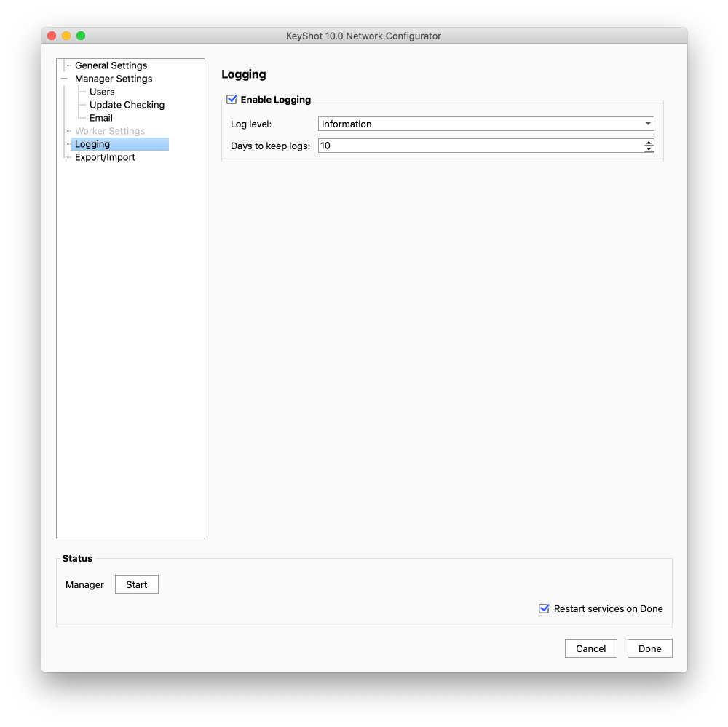The height and width of the screenshot is (727, 728).
Task: Open the Email settings page
Action: click(x=101, y=118)
